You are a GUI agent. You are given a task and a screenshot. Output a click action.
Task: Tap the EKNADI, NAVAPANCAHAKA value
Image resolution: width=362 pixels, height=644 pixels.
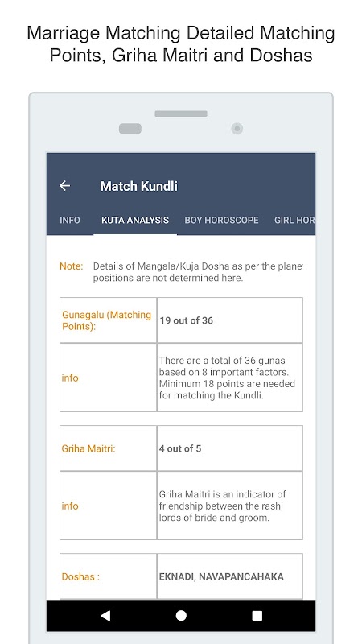221,576
